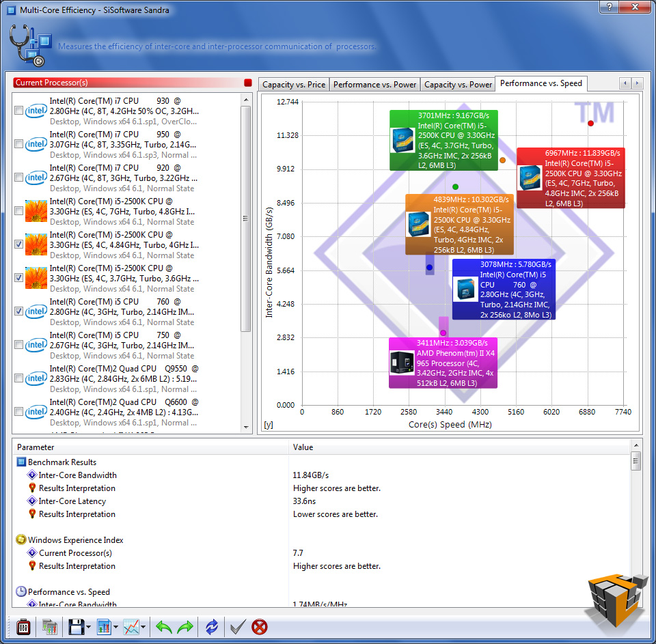Viewport: 656px width, 644px height.
Task: Click the results table scrollbar thumb
Action: 636,461
